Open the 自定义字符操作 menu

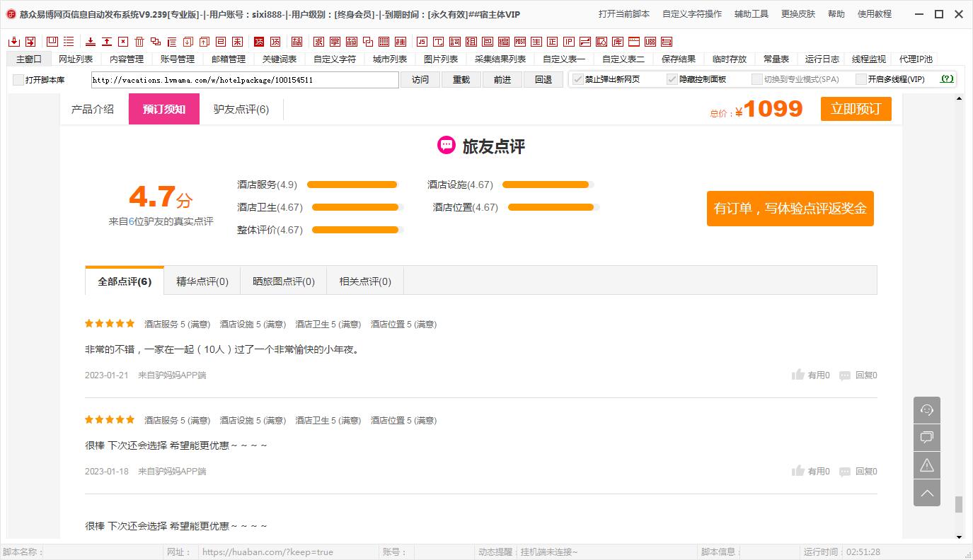tap(692, 14)
